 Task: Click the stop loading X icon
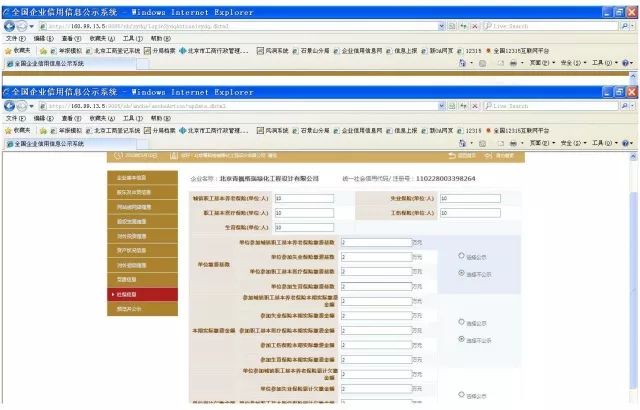(475, 105)
